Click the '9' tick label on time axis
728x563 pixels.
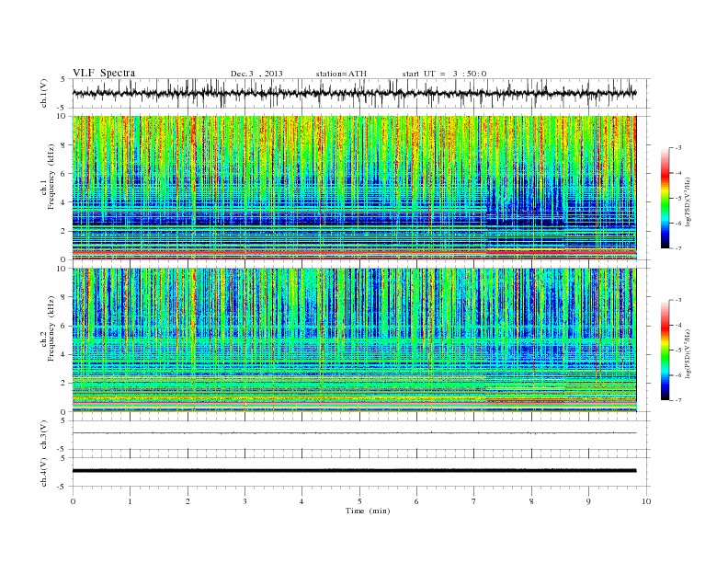588,501
